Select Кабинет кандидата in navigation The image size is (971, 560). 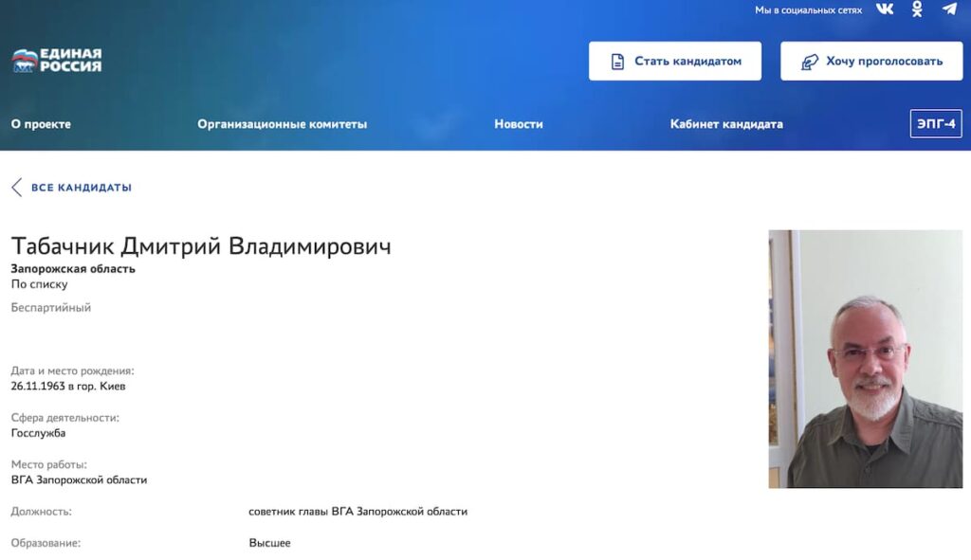pos(726,124)
